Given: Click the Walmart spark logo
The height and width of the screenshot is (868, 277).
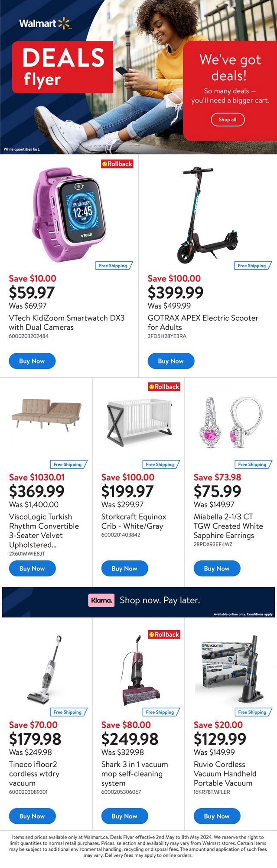Looking at the screenshot, I should 64,23.
